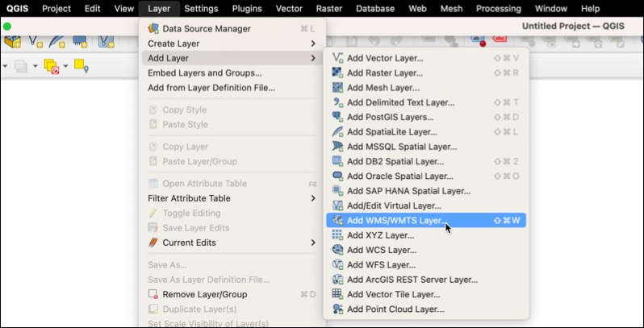Click the New Shapefile Layer toolbar icon

36,41
